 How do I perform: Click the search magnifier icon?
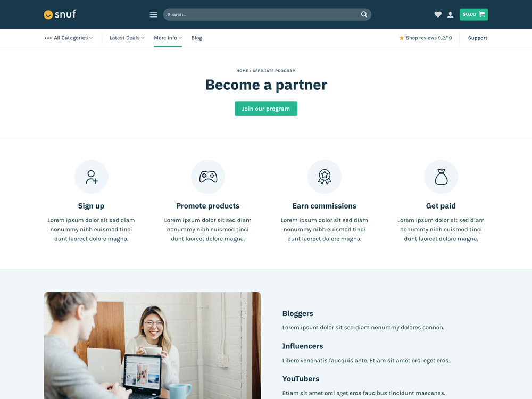click(x=364, y=14)
